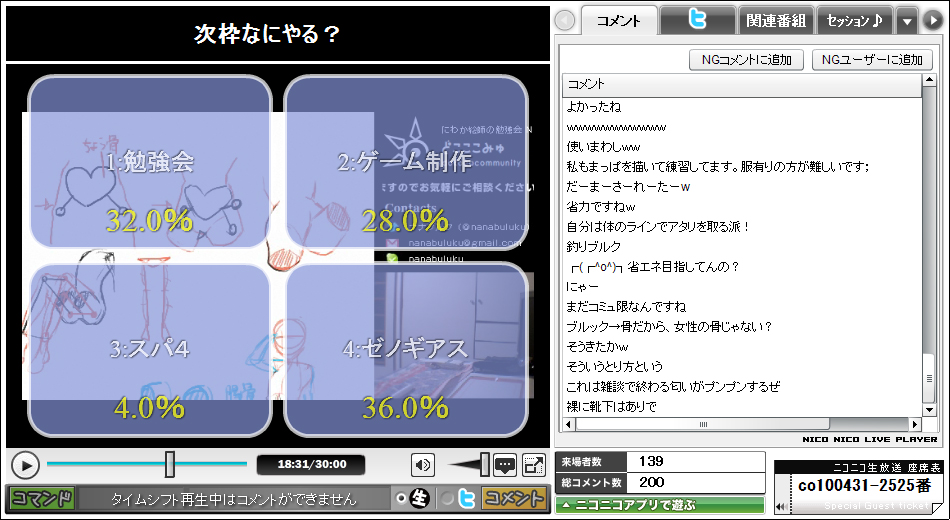
Task: Open the セッション♪ tab
Action: pos(854,21)
